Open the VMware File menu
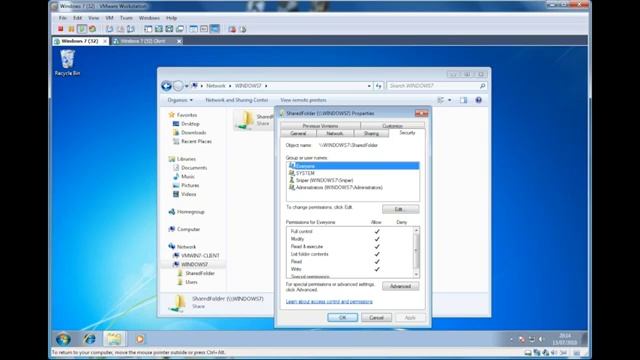 click(62, 18)
